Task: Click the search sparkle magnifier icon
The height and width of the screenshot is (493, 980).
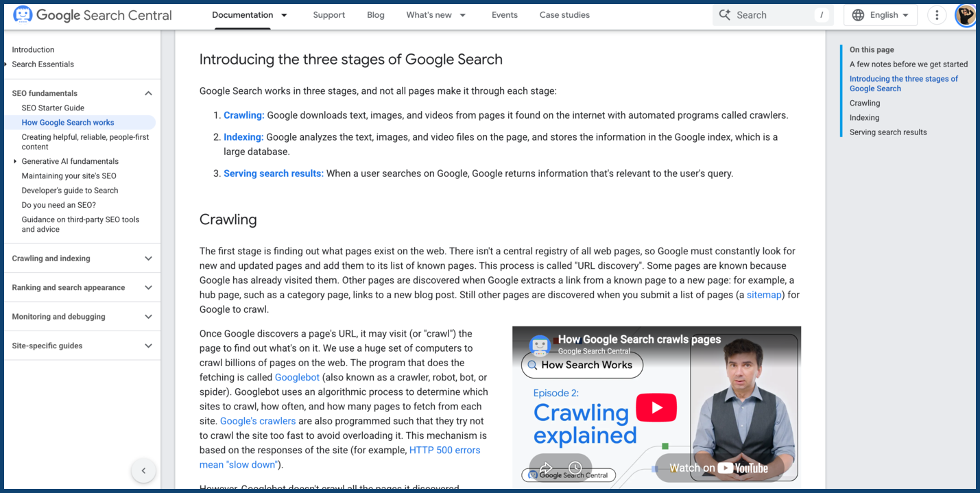Action: [724, 14]
